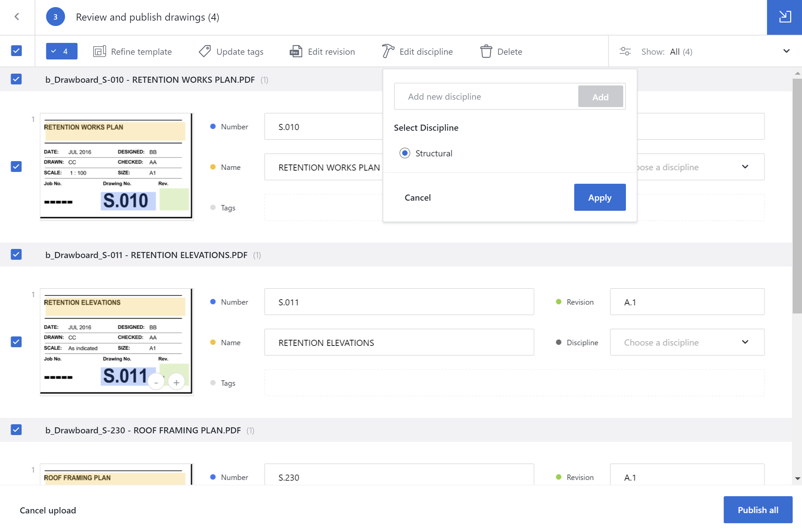The width and height of the screenshot is (802, 532).
Task: Zoom in S.011 thumbnail with the plus button
Action: coord(176,382)
